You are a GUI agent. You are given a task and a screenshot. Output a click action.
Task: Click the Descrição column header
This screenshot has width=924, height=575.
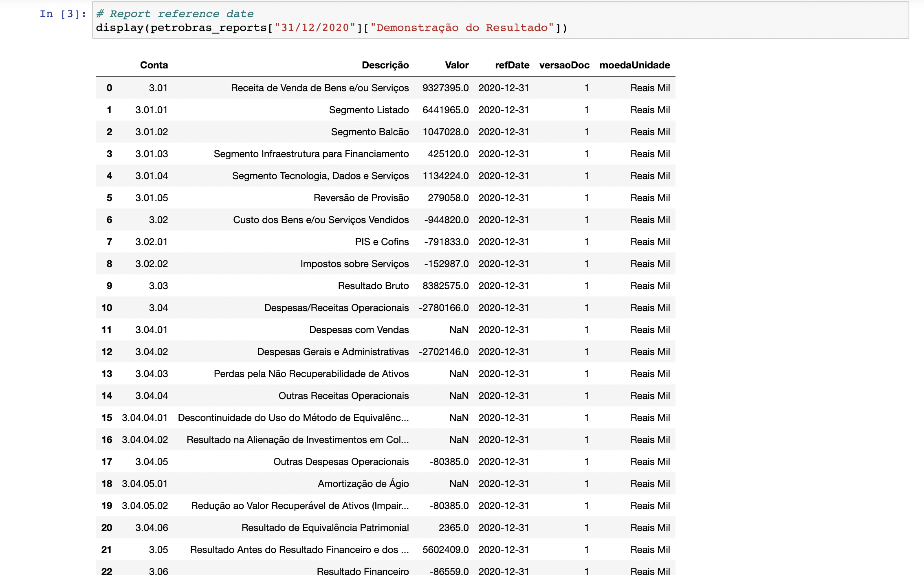tap(385, 65)
